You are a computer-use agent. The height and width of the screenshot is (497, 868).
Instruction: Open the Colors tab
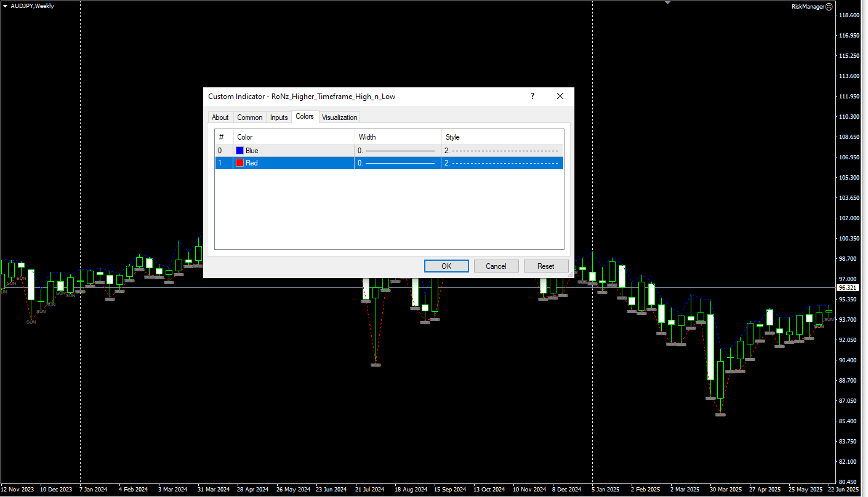305,116
